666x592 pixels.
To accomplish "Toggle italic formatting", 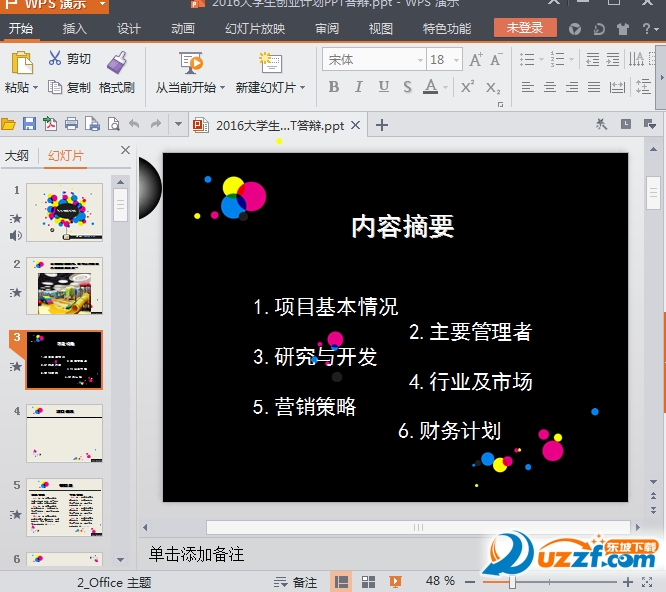I will (358, 87).
